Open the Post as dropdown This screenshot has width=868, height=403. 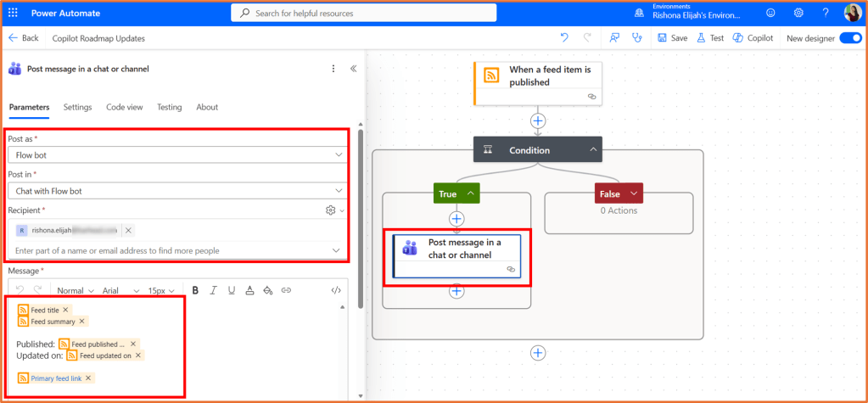coord(177,155)
